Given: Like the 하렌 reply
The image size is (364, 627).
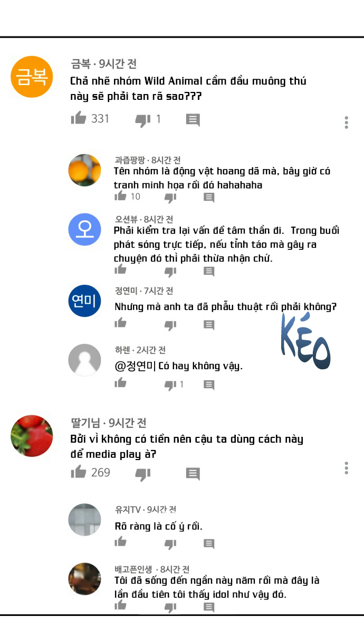Looking at the screenshot, I should pyautogui.click(x=120, y=383).
